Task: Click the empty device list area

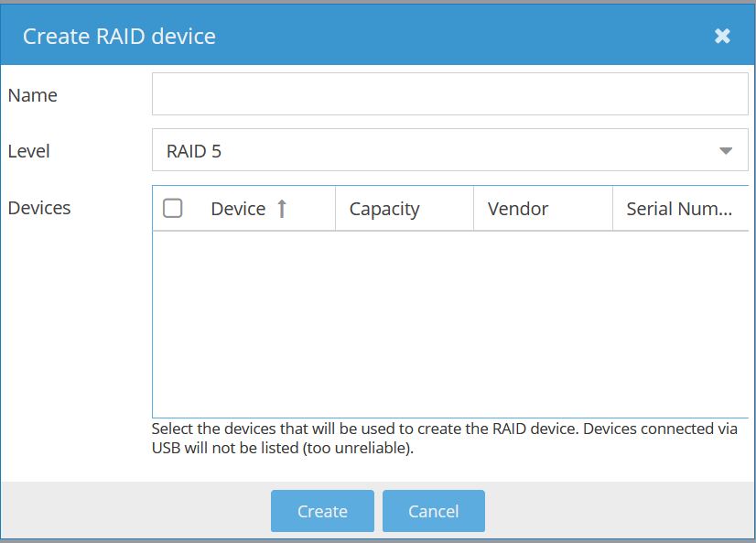Action: [450, 320]
